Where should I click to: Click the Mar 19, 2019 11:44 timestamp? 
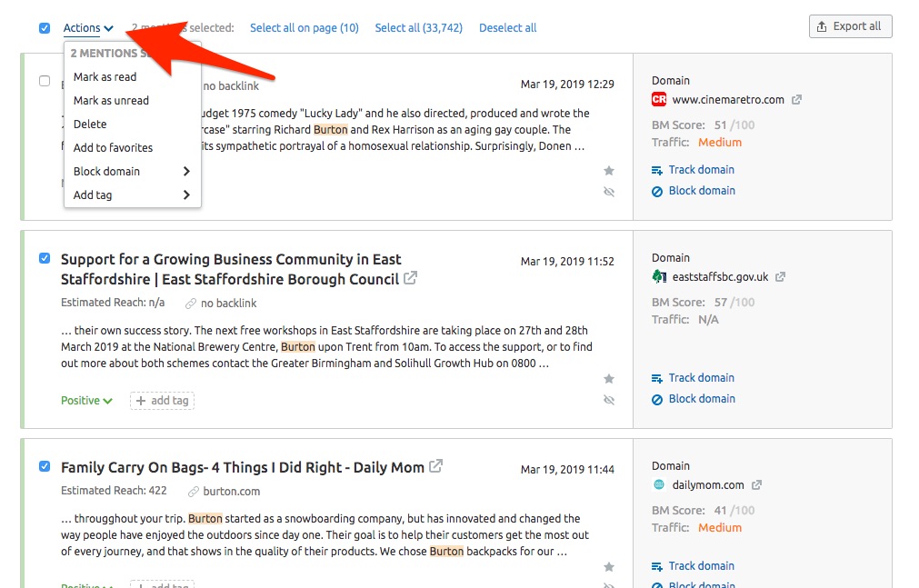coord(567,469)
